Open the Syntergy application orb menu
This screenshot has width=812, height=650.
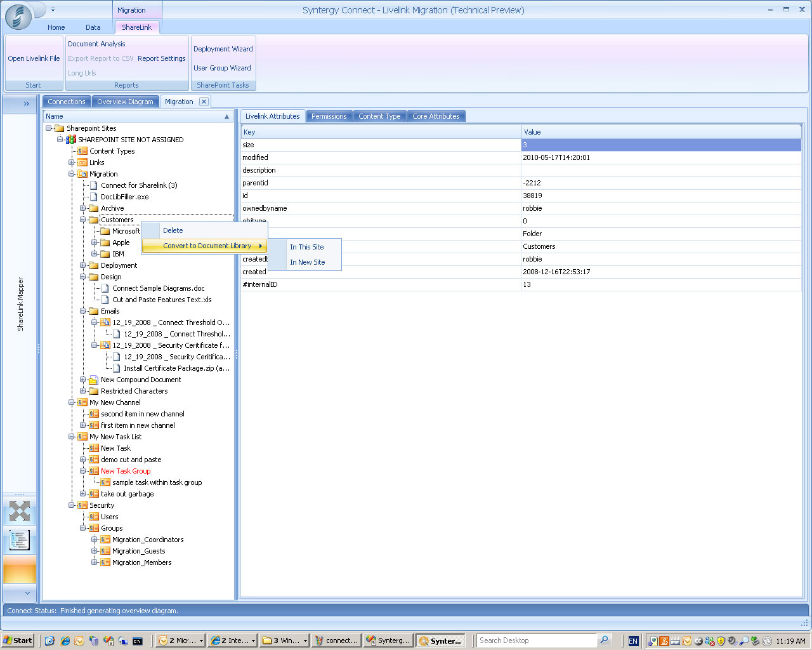tap(18, 17)
